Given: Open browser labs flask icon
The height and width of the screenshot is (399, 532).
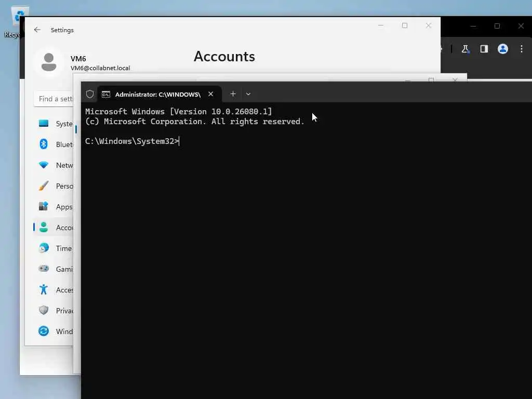Looking at the screenshot, I should point(465,49).
